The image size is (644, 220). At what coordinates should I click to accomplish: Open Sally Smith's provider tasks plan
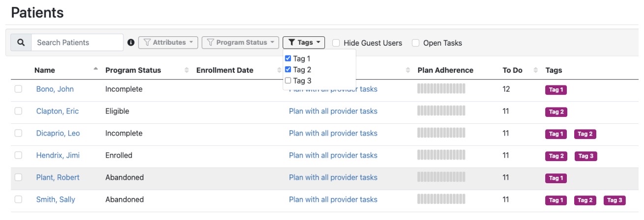(x=333, y=199)
